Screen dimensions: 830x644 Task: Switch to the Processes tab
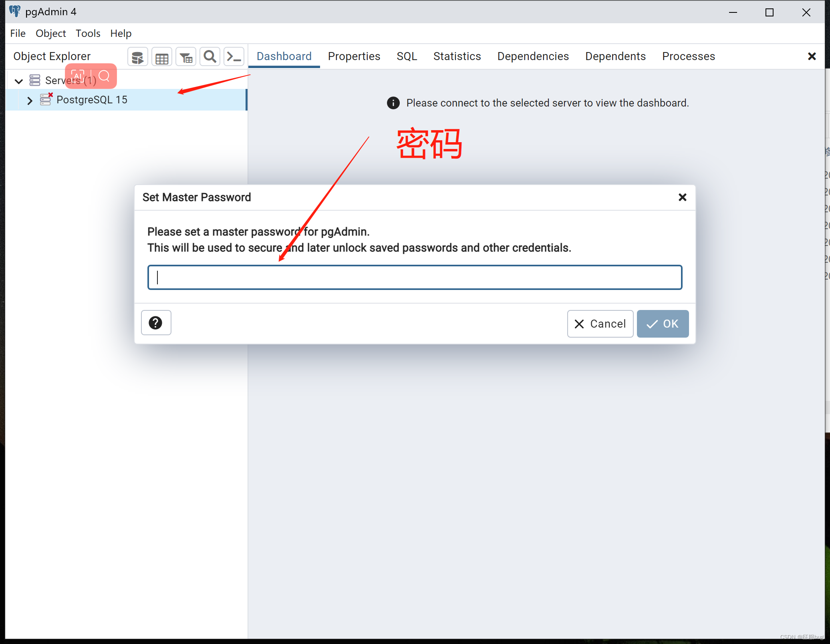(689, 56)
